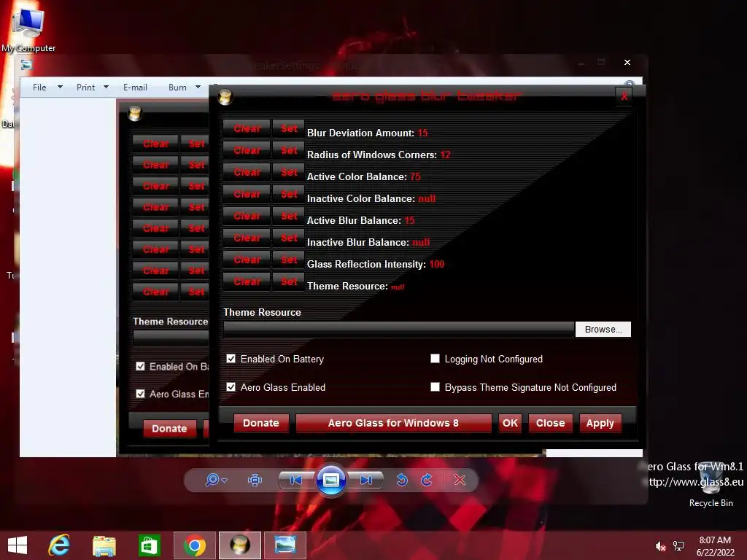Image resolution: width=747 pixels, height=560 pixels.
Task: Clear the Active Color Balance
Action: pos(247,172)
